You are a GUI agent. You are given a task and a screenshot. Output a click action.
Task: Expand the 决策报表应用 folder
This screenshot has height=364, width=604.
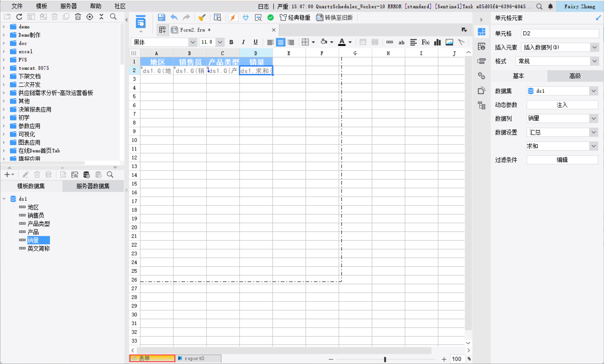tap(4, 109)
